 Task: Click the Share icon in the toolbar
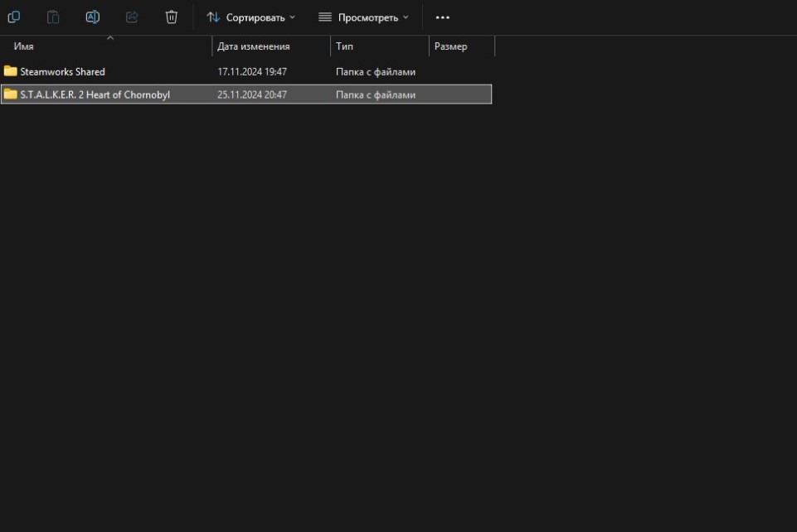(x=132, y=17)
